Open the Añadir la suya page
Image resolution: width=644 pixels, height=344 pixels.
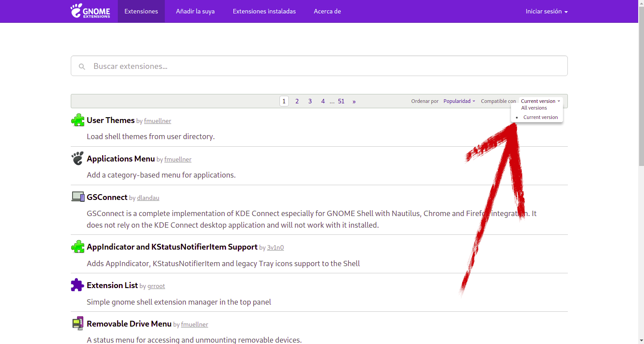tap(195, 11)
